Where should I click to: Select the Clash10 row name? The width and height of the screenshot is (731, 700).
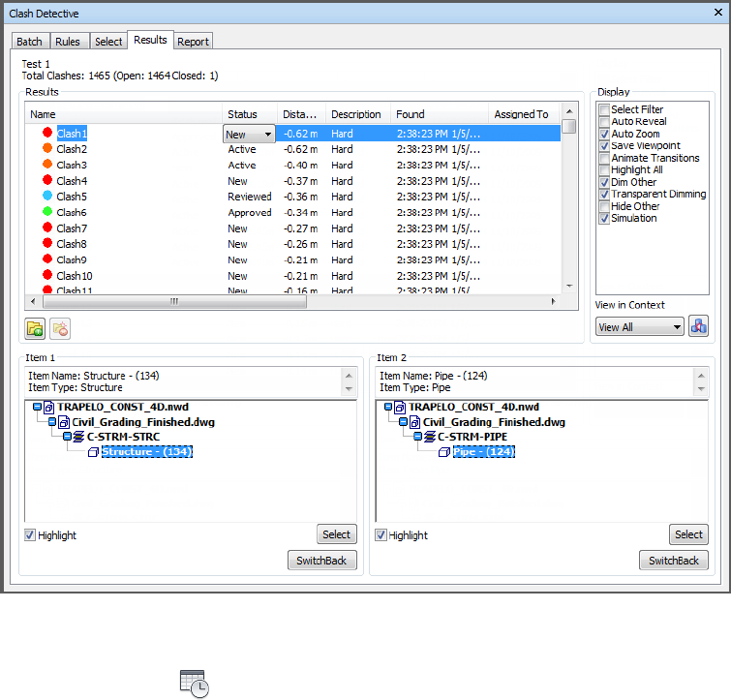click(x=75, y=276)
